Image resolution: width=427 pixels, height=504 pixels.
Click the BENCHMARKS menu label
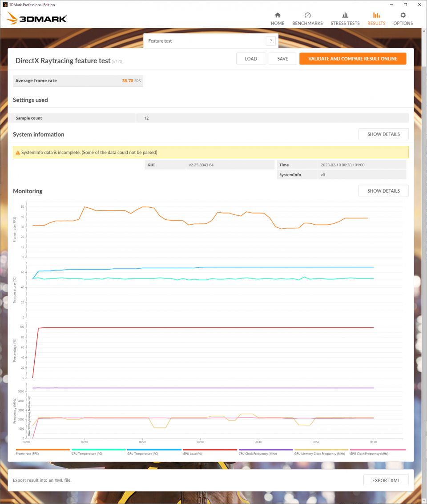pos(307,23)
